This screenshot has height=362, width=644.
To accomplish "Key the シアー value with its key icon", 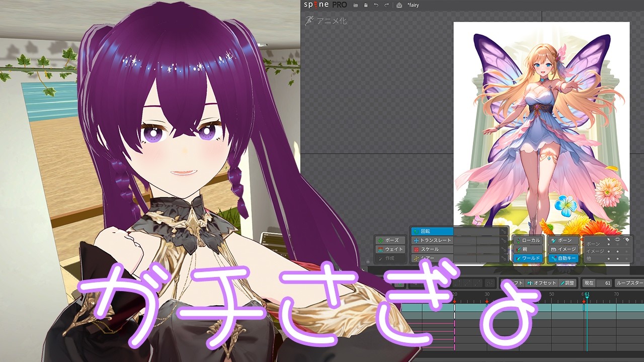I will point(503,258).
